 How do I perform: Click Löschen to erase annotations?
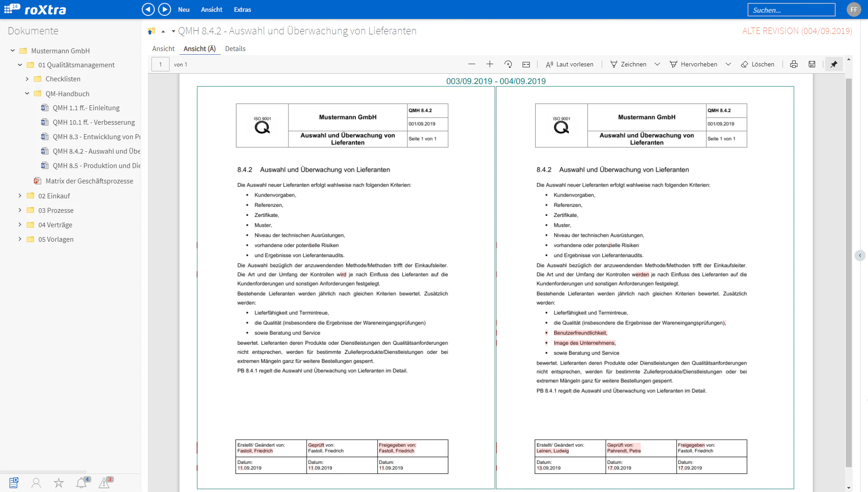[758, 64]
